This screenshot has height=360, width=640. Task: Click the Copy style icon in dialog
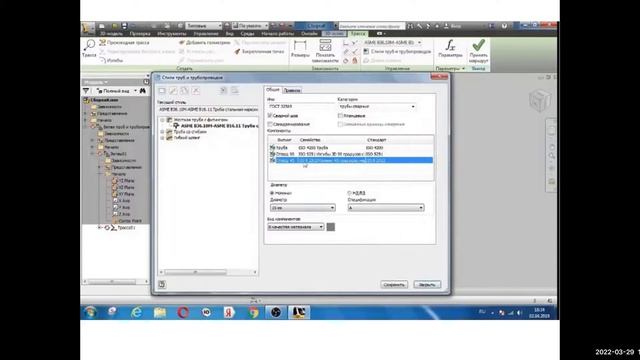184,91
